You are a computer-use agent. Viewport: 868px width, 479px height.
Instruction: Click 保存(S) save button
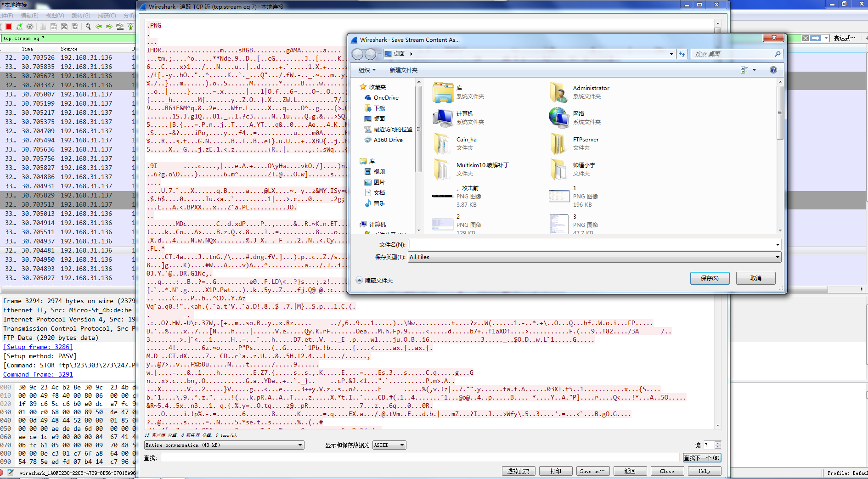[710, 278]
